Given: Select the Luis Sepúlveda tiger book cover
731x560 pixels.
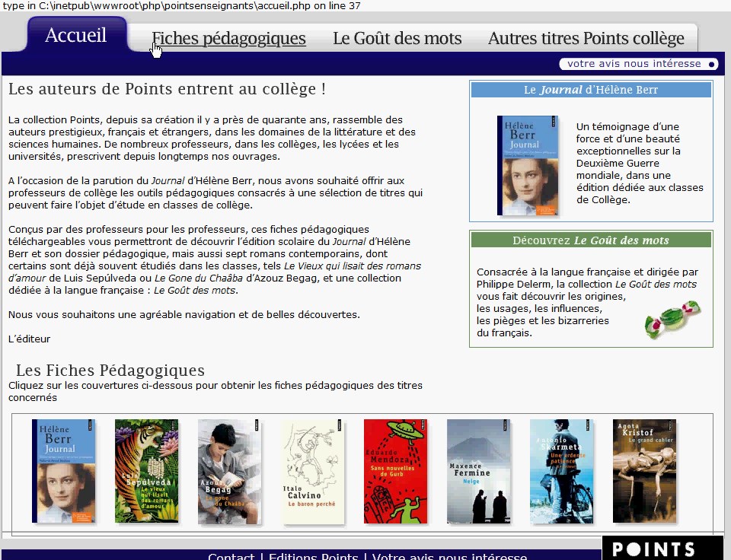Looking at the screenshot, I should click(146, 471).
